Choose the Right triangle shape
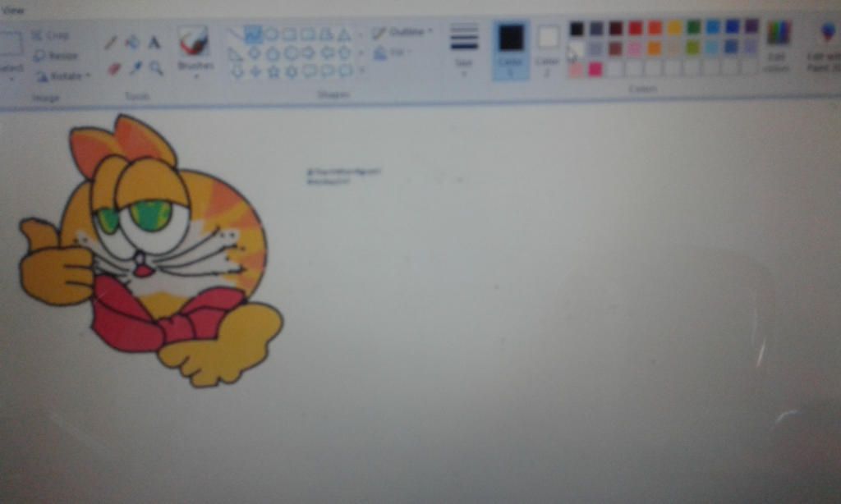Viewport: 841px width, 504px height. coord(236,53)
